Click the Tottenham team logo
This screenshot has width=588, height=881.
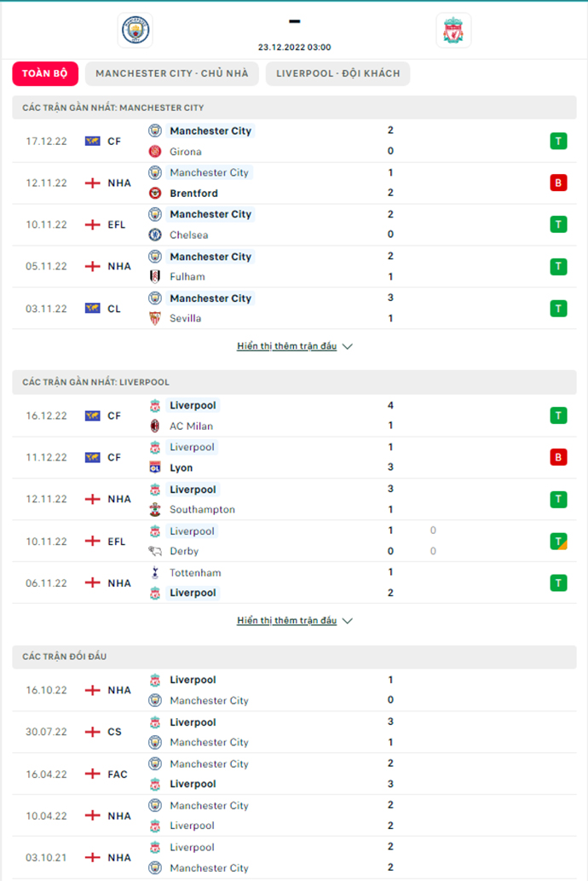tap(155, 572)
